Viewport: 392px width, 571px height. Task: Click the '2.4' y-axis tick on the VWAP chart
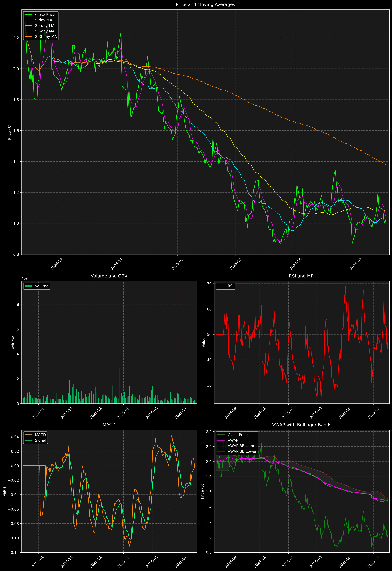click(209, 432)
